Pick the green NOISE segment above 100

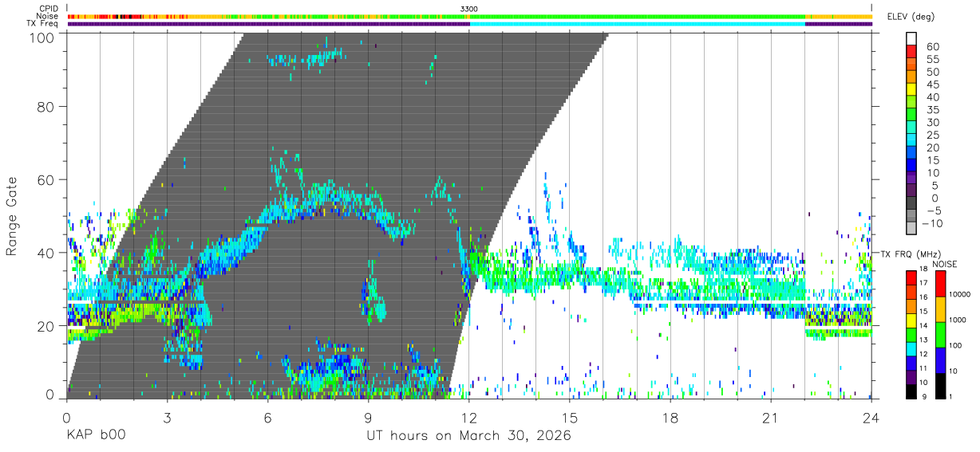pyautogui.click(x=941, y=334)
